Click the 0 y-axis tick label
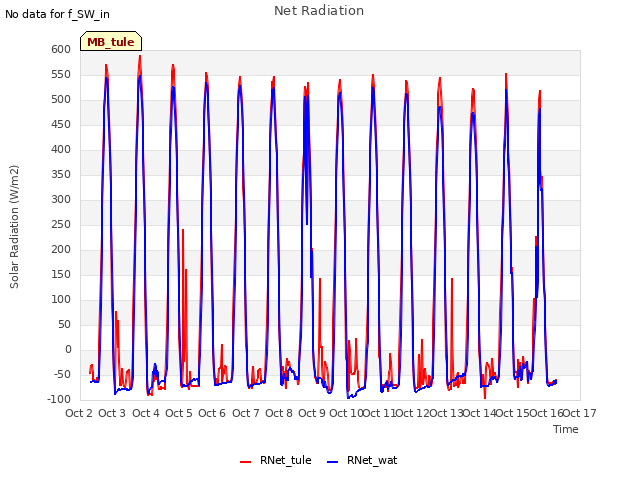Screen dimensions: 640x480 pyautogui.click(x=68, y=349)
